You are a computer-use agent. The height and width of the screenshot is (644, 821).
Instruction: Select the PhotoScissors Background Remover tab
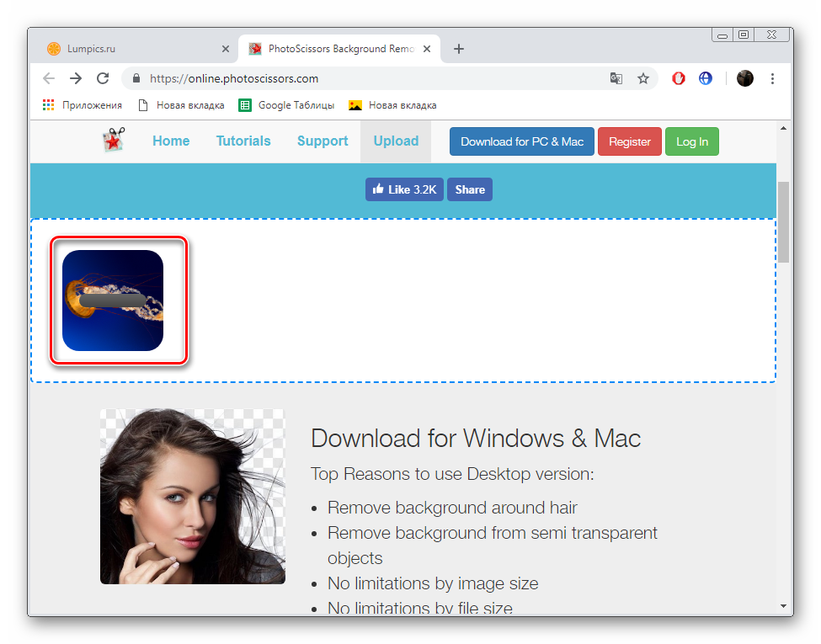[x=339, y=49]
